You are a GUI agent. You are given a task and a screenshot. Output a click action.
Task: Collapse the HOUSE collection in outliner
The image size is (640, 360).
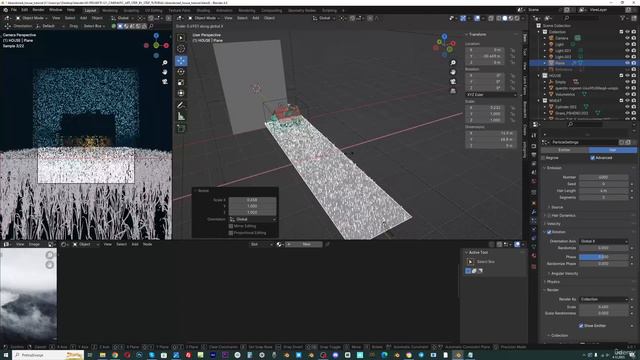pos(539,76)
